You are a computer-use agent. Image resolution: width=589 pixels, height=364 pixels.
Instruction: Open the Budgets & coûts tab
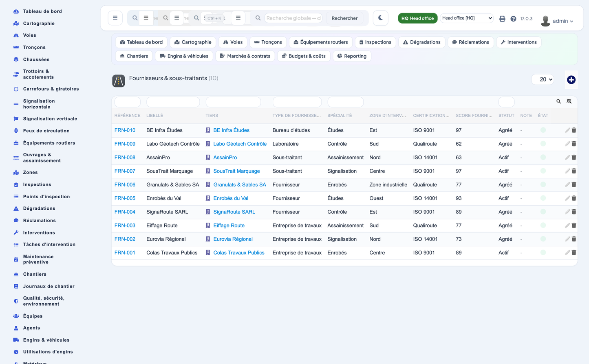[304, 56]
